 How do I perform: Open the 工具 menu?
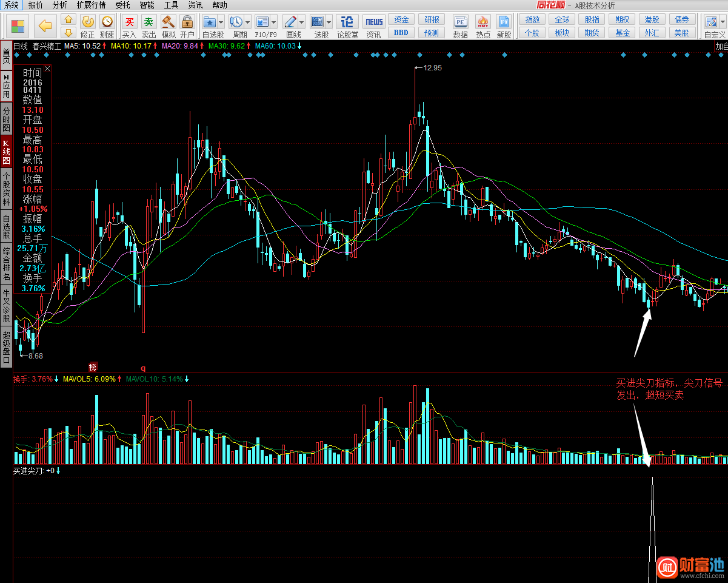171,5
